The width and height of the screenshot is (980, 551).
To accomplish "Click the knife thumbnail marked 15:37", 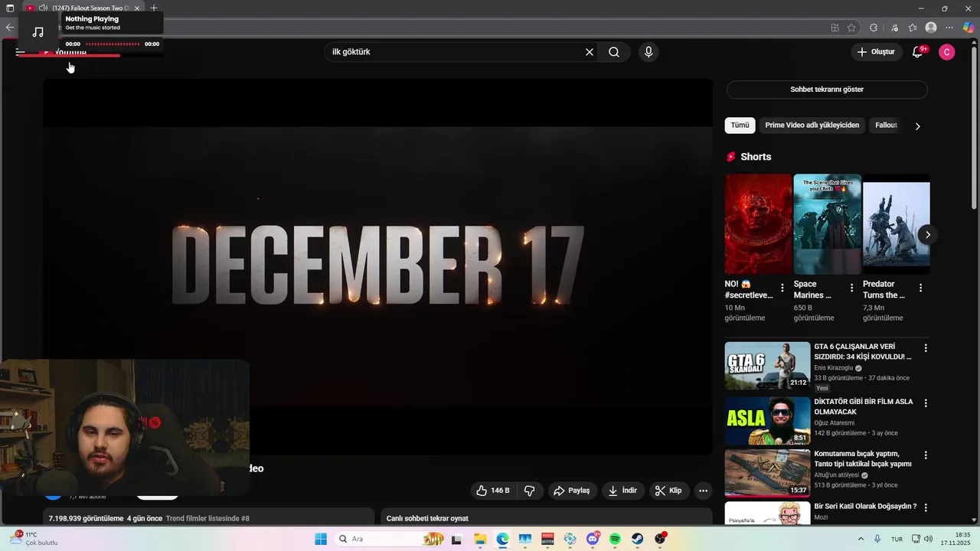I will pos(767,473).
